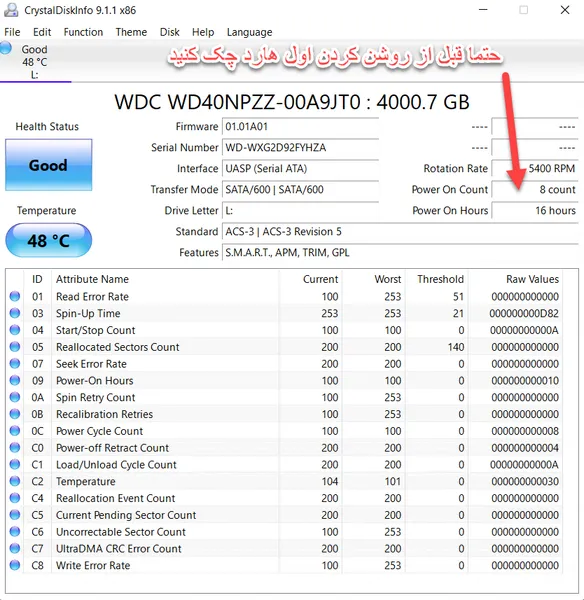Click the status dot for Power-On Hours

click(15, 380)
